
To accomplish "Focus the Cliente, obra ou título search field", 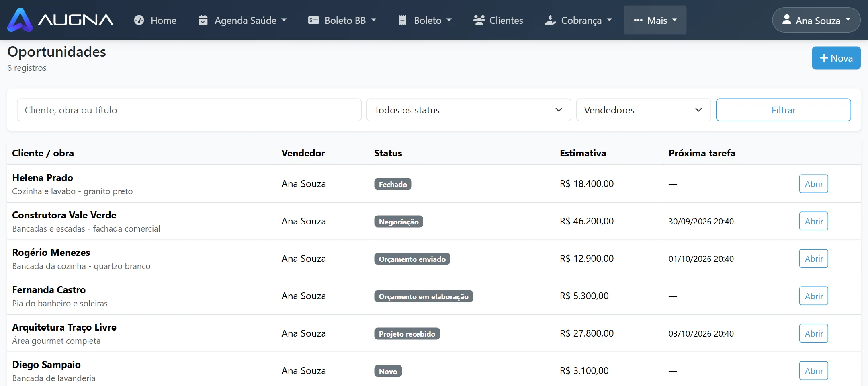I will (189, 110).
